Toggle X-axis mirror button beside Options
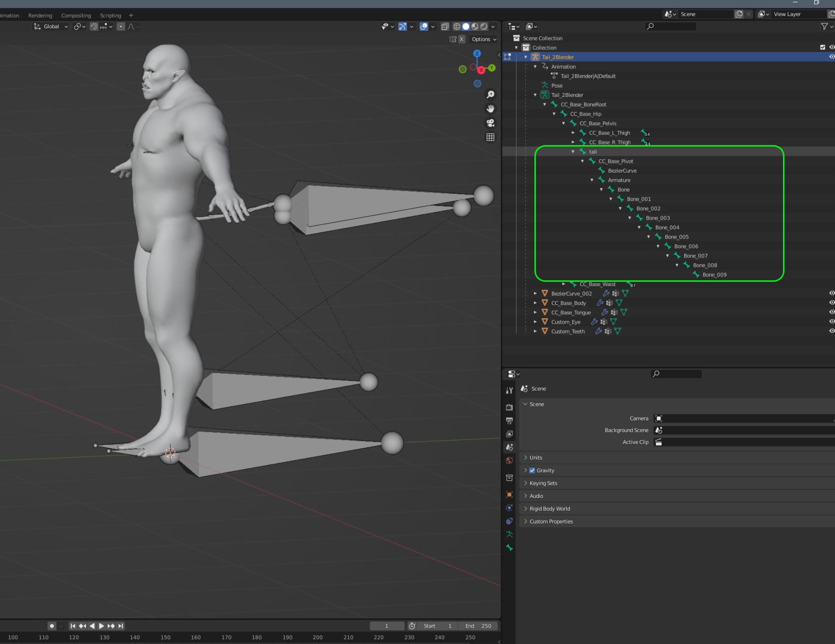This screenshot has width=835, height=644. tap(461, 39)
